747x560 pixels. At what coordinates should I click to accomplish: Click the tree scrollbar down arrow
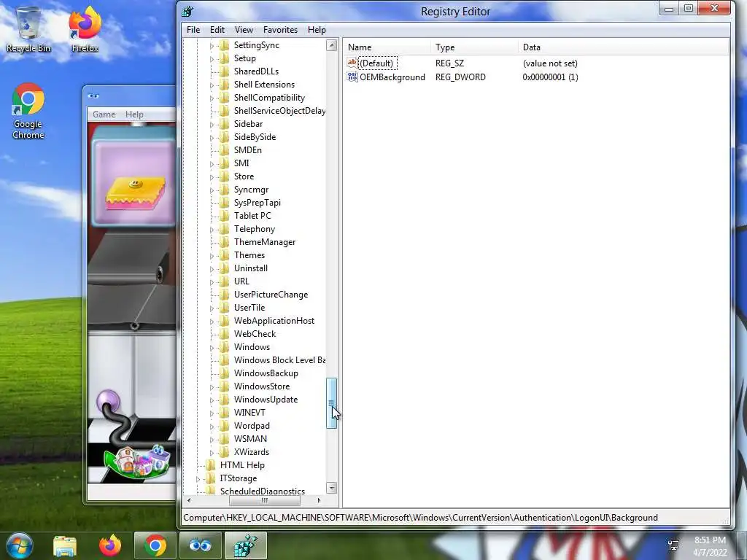coord(332,488)
